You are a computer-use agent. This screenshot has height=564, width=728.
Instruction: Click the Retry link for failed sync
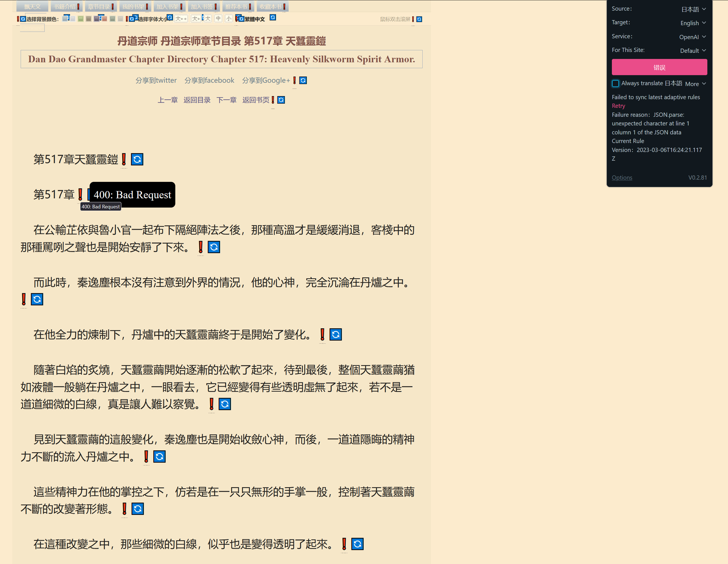tap(618, 106)
